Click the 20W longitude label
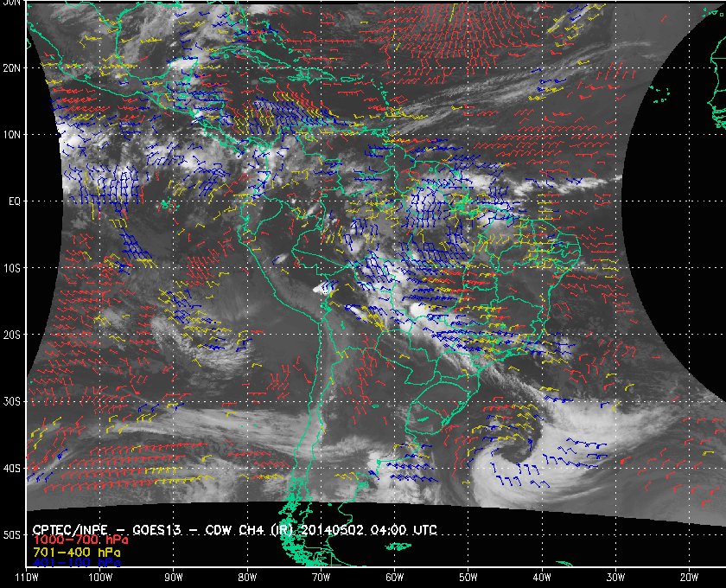The height and width of the screenshot is (588, 726). click(x=689, y=578)
